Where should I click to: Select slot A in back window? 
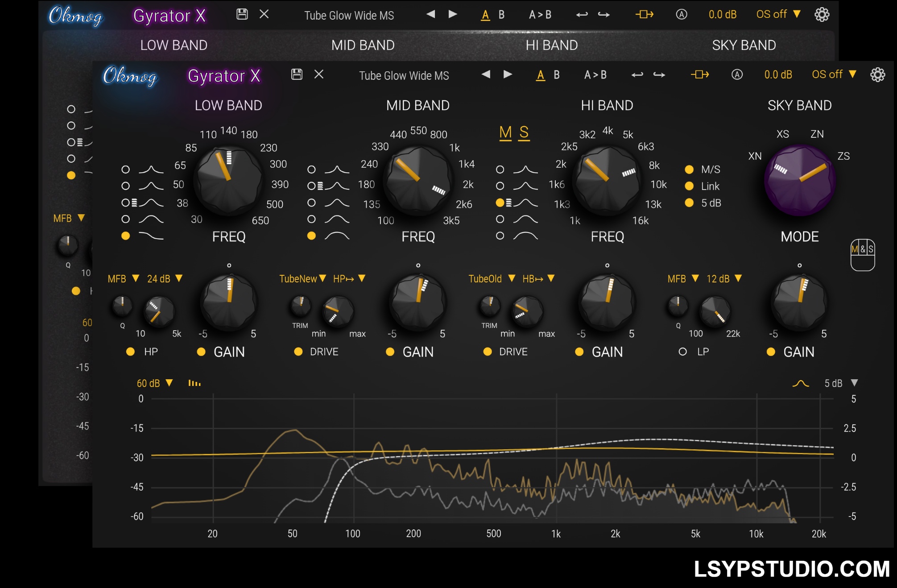[x=485, y=15]
